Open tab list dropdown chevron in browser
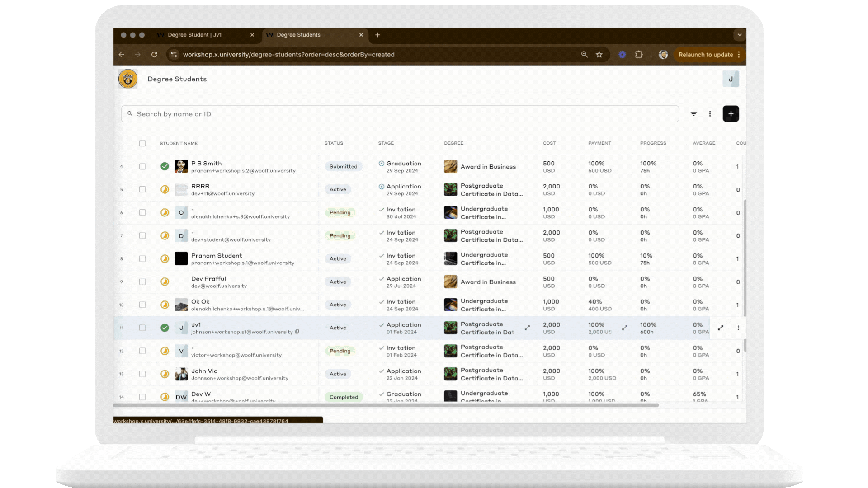 tap(739, 35)
